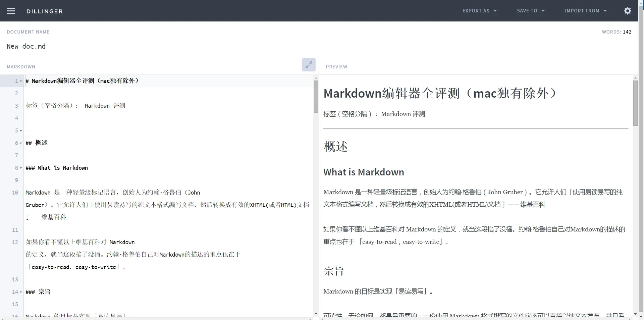Click the editor scrollbar up arrow
Image resolution: width=644 pixels, height=320 pixels.
pos(316,78)
